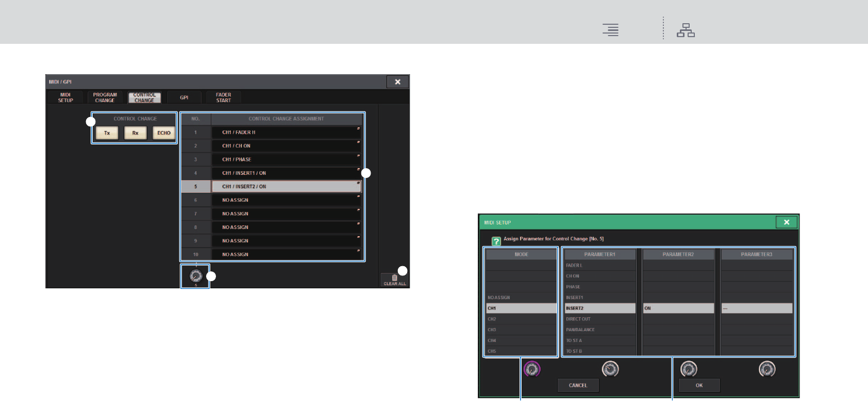Screen dimensions: 868x408
Task: Select INSERT2 in PARAMETER1 list
Action: [x=600, y=308]
